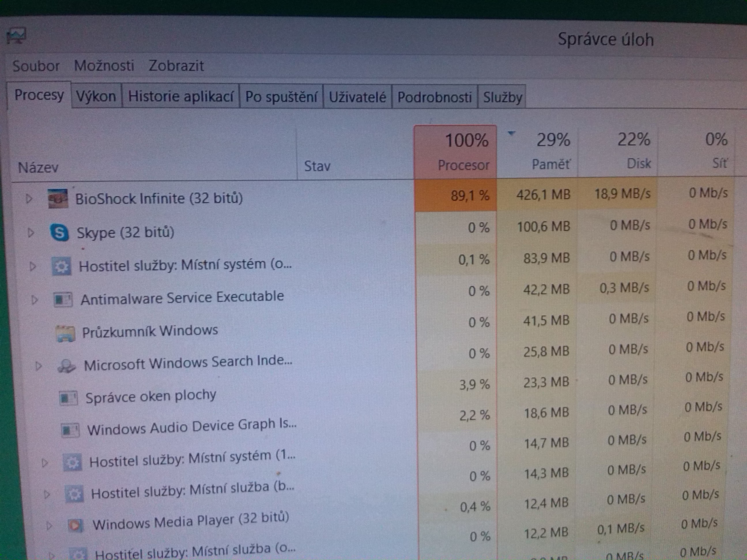Viewport: 747px width, 560px height.
Task: Click the Task Manager title bar icon
Action: click(x=16, y=36)
